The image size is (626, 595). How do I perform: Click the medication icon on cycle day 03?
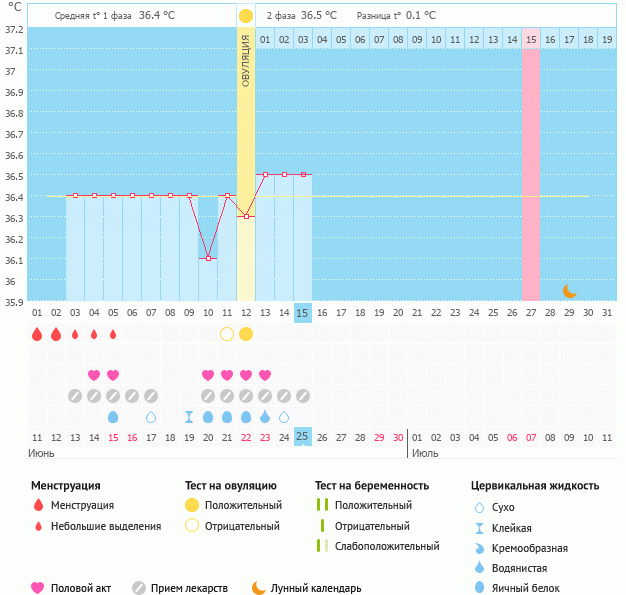75,396
